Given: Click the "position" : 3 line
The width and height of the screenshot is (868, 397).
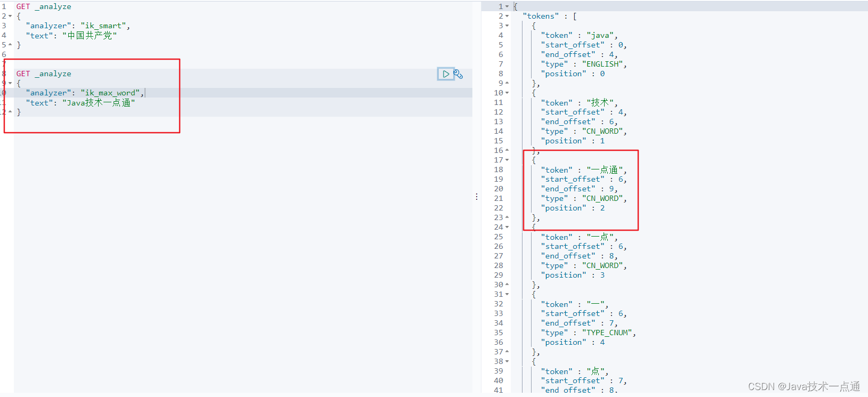Looking at the screenshot, I should click(x=573, y=275).
